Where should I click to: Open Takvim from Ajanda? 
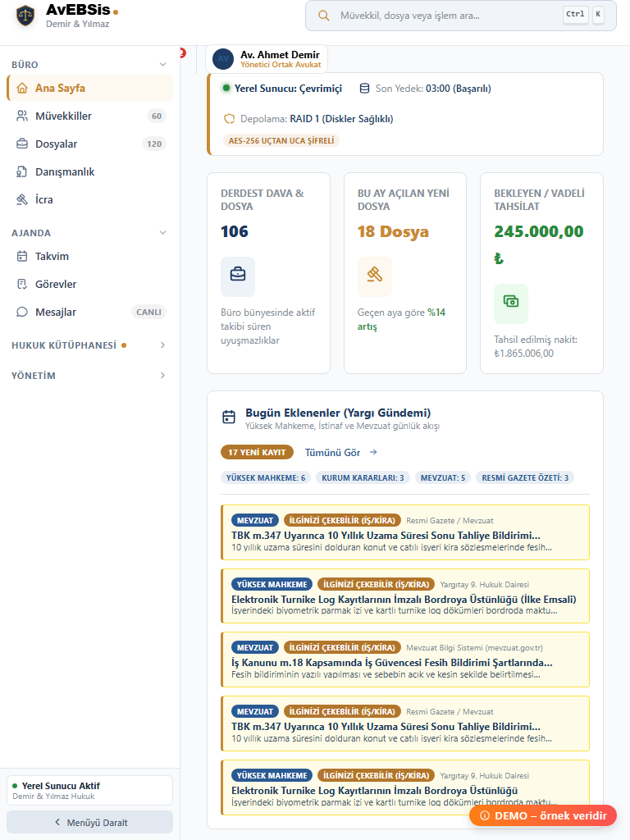[x=89, y=256]
